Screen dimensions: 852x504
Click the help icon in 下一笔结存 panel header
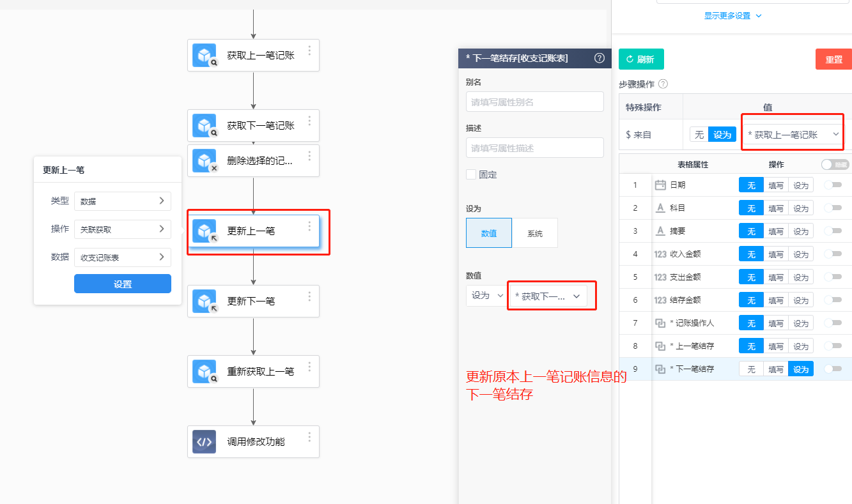600,57
